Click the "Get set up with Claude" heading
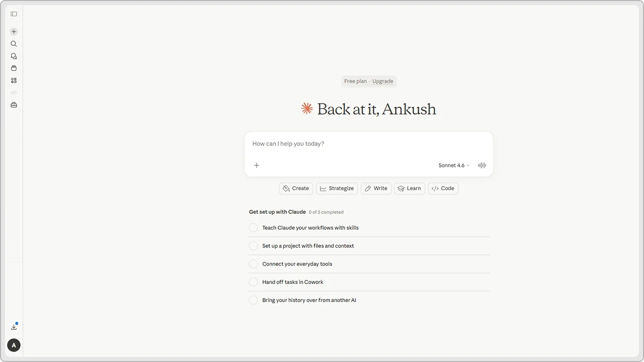The width and height of the screenshot is (644, 362). click(x=277, y=212)
